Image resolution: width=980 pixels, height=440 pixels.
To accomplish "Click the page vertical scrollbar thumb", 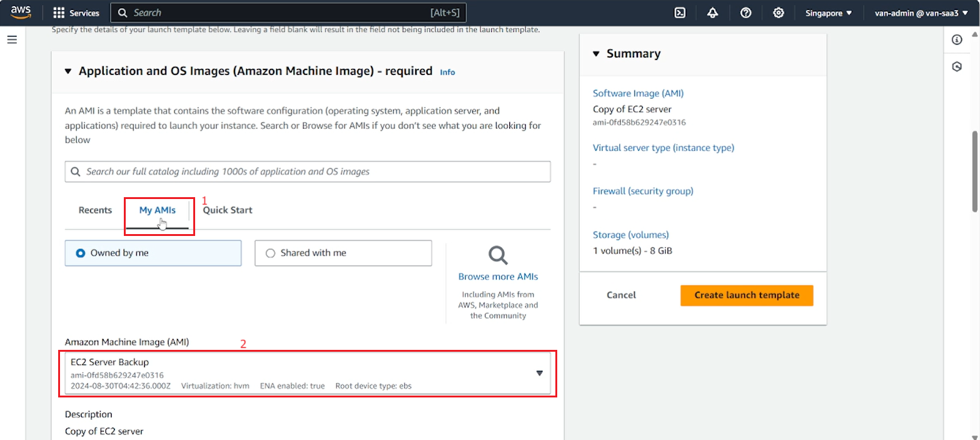I will click(974, 171).
